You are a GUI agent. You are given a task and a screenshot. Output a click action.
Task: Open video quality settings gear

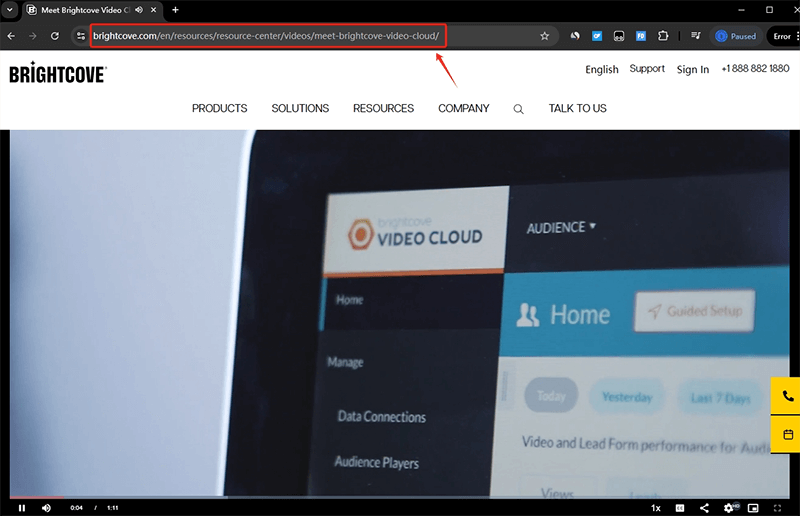tap(729, 508)
